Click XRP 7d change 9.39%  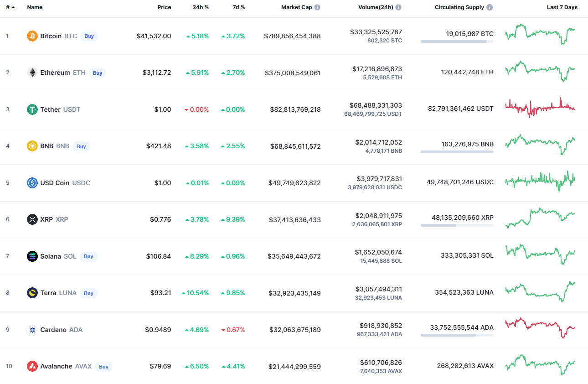233,219
